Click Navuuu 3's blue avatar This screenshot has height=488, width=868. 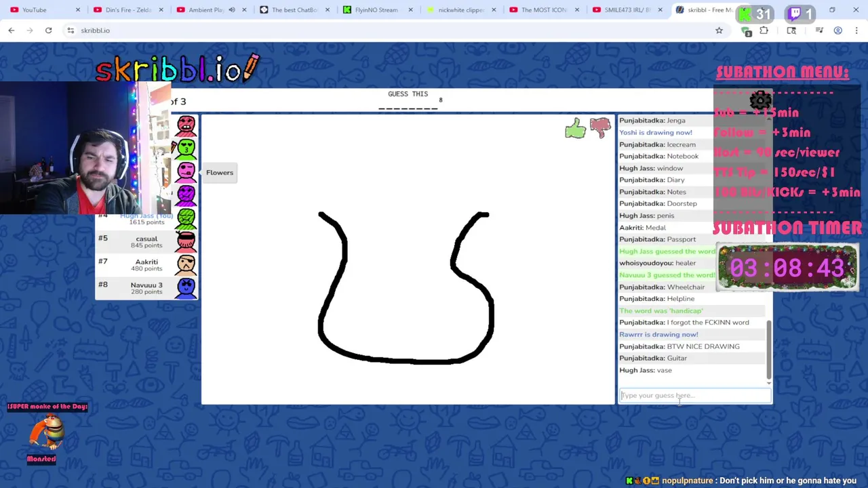[x=186, y=288]
